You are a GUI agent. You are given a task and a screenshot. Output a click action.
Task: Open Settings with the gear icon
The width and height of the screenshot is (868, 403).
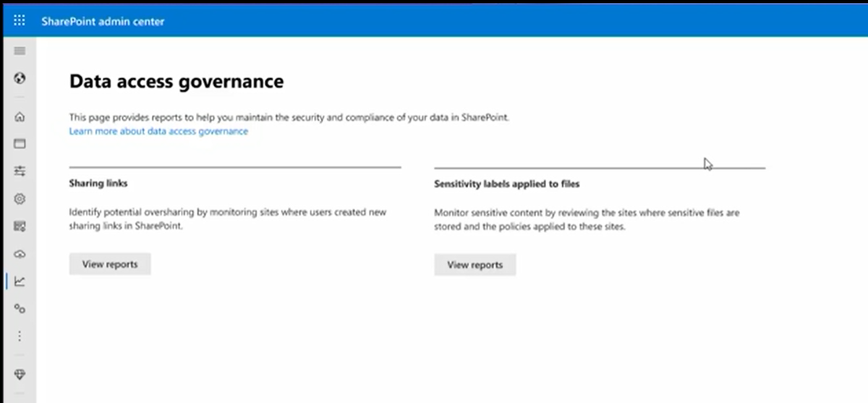20,198
